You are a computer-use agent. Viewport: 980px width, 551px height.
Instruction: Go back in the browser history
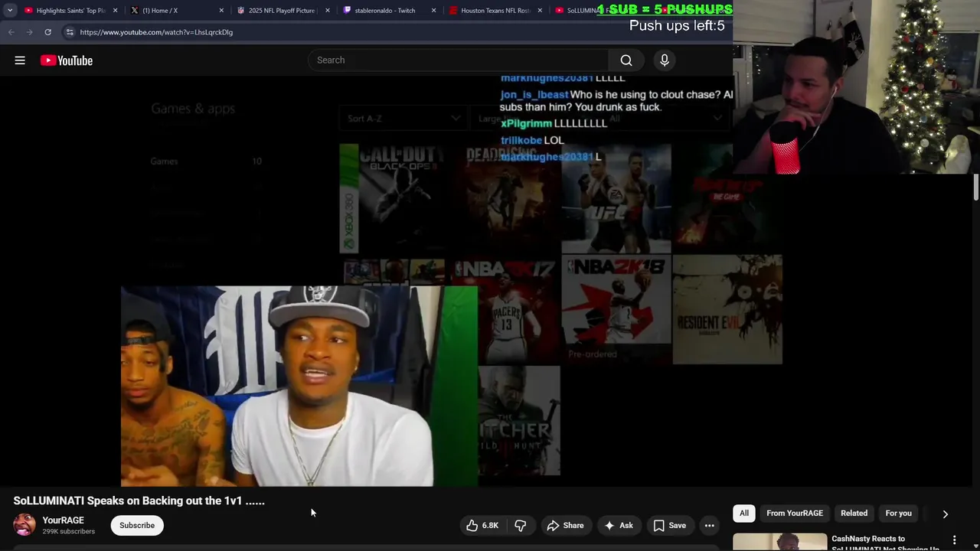[x=11, y=32]
